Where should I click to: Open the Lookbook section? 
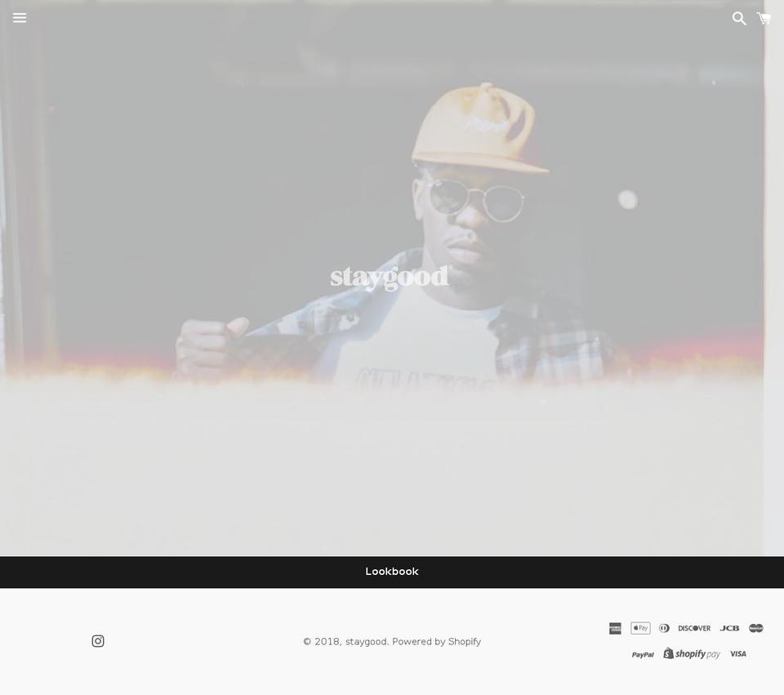click(392, 572)
